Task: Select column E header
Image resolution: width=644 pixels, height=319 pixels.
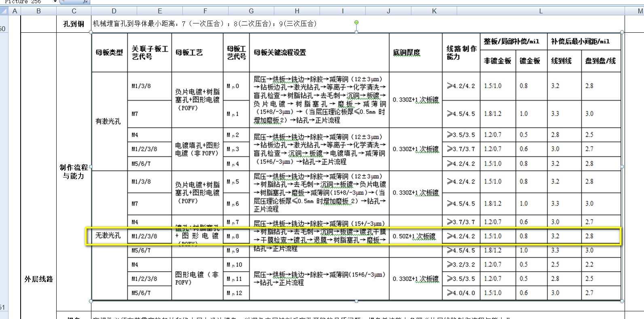Action: [160, 11]
